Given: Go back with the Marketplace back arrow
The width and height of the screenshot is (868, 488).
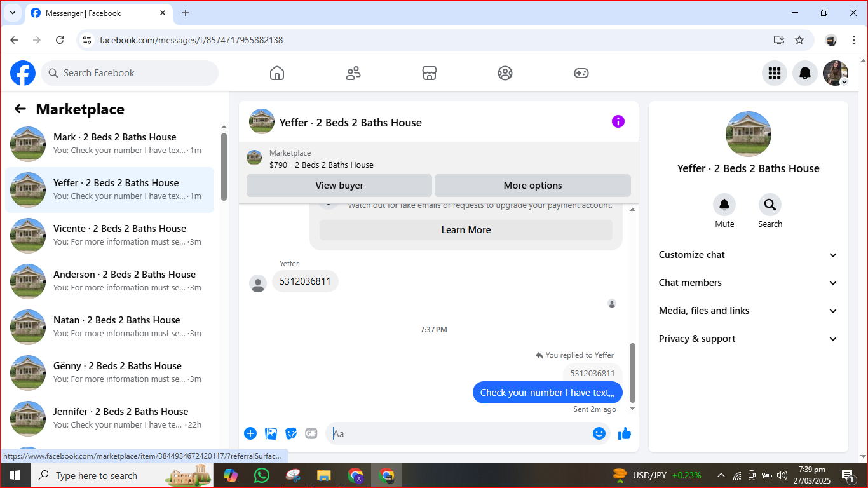Looking at the screenshot, I should 20,109.
